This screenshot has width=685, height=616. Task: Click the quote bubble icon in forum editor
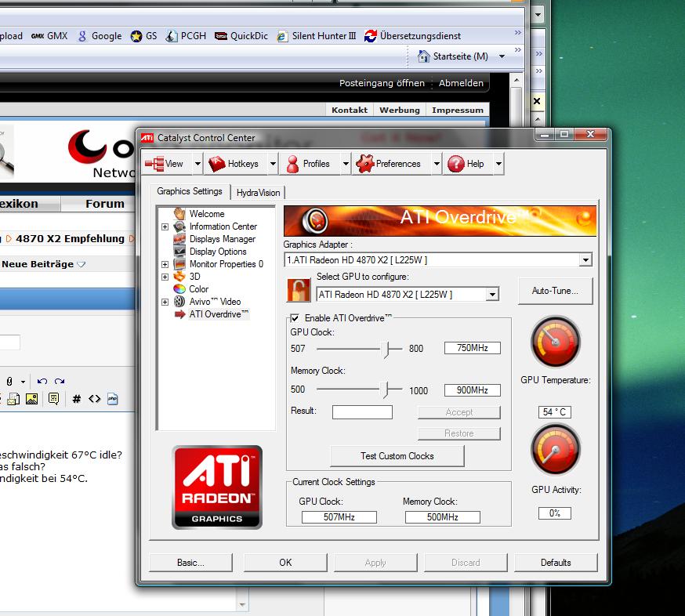tap(54, 398)
